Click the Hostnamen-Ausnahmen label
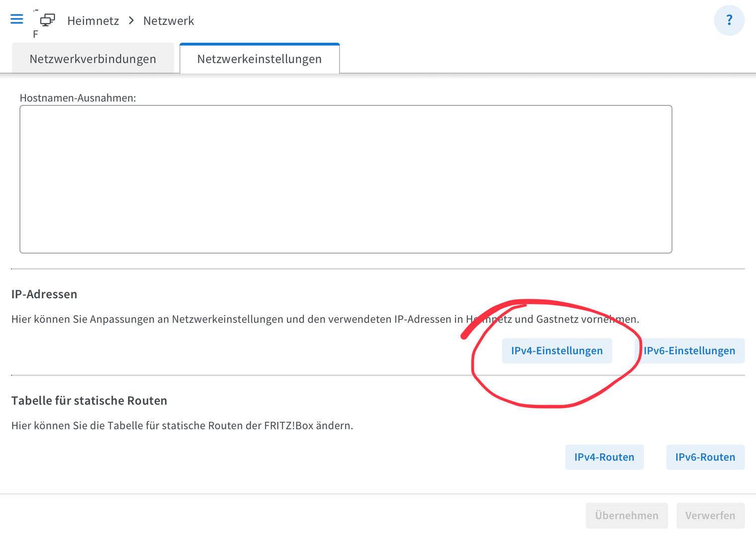The width and height of the screenshot is (756, 537). point(78,98)
